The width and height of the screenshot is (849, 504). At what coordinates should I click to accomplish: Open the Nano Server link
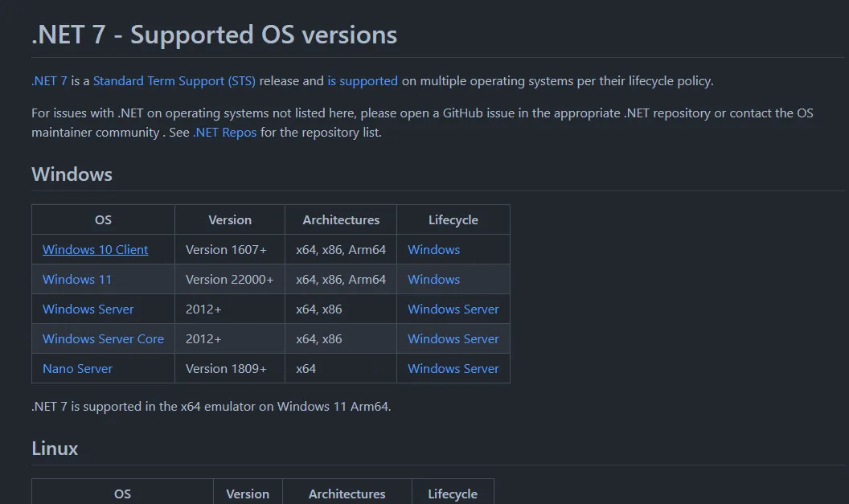tap(77, 369)
